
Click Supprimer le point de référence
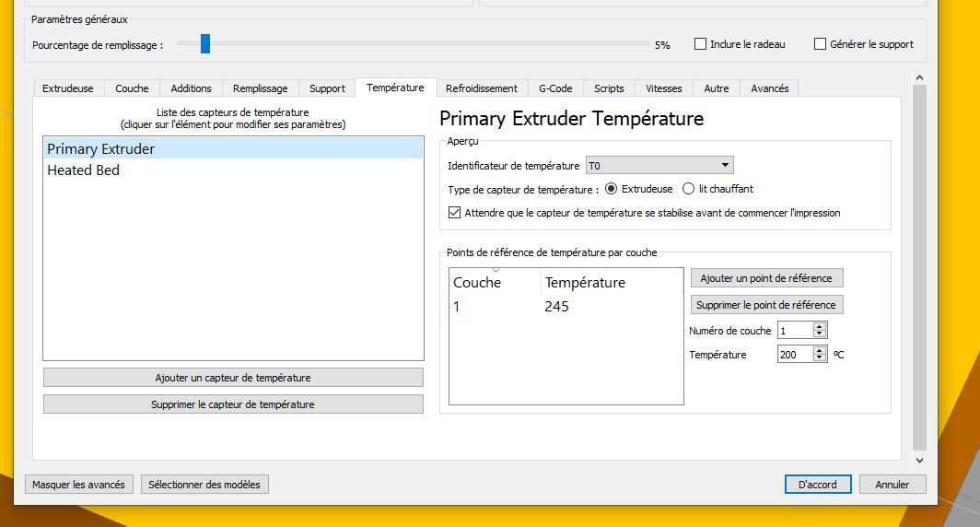click(766, 305)
